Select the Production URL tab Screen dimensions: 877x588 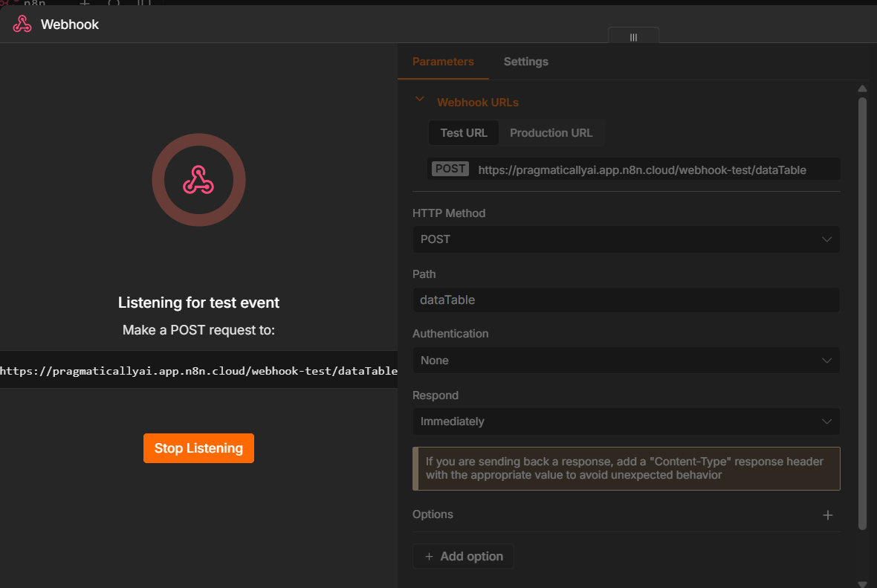point(551,133)
